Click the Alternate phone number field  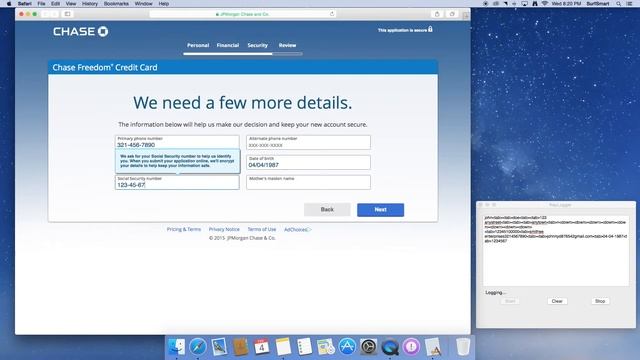pos(309,142)
